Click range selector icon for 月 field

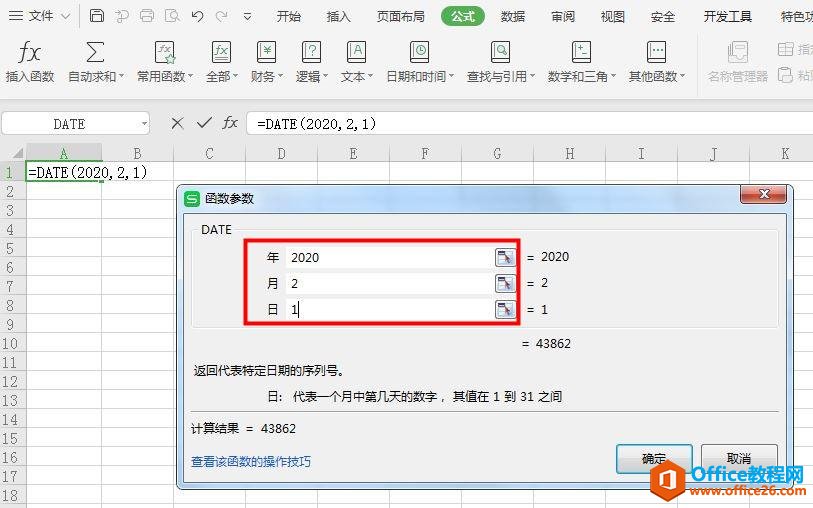coord(505,283)
